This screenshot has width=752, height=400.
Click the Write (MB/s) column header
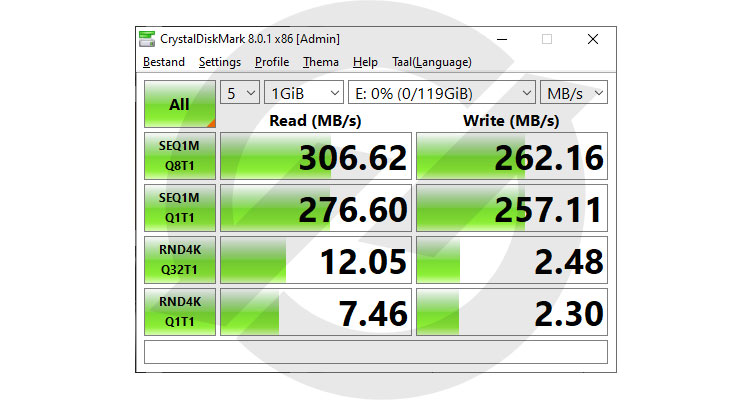pyautogui.click(x=511, y=120)
